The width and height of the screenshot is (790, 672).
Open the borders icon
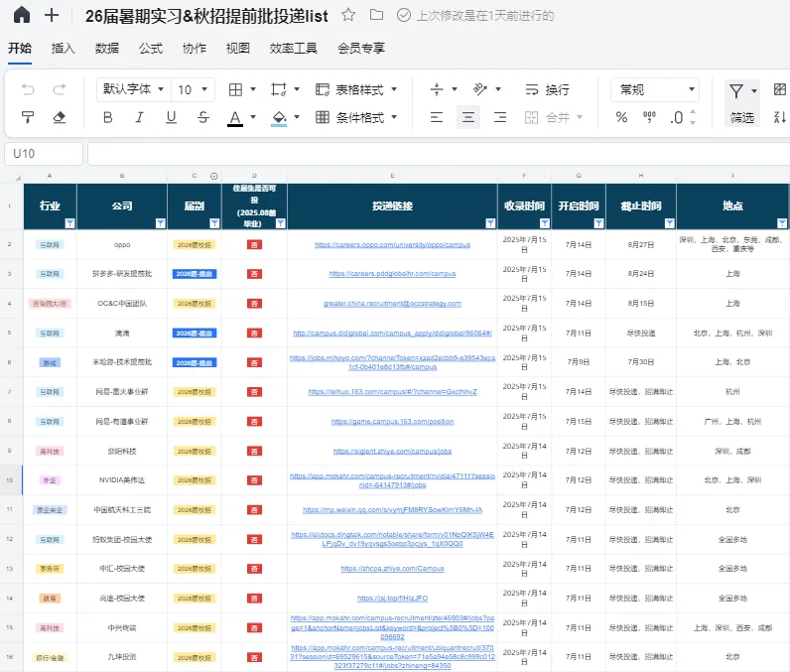(235, 89)
